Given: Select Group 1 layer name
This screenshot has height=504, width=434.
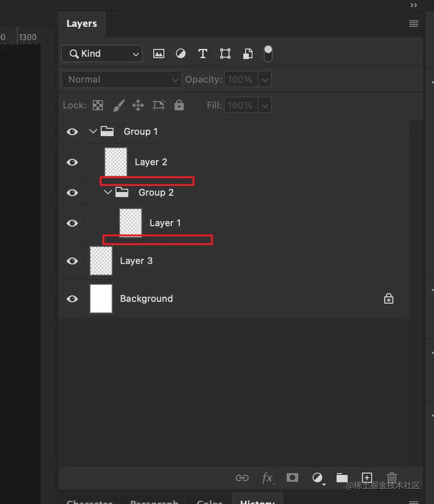Looking at the screenshot, I should [x=141, y=132].
